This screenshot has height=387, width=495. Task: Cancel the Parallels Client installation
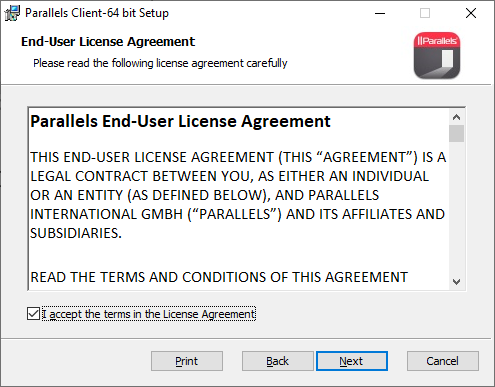point(443,361)
